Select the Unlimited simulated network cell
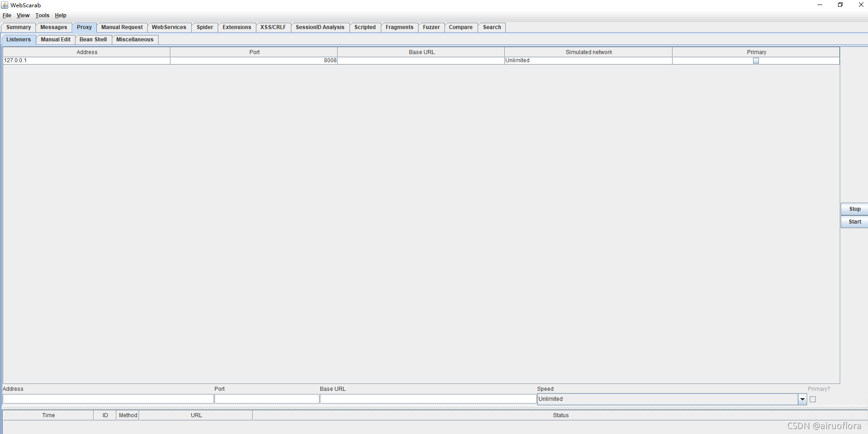 tap(588, 60)
